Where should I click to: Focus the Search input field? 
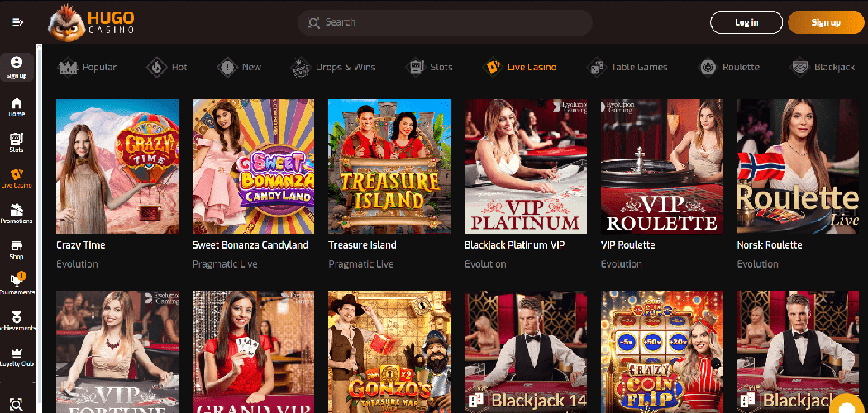(445, 22)
